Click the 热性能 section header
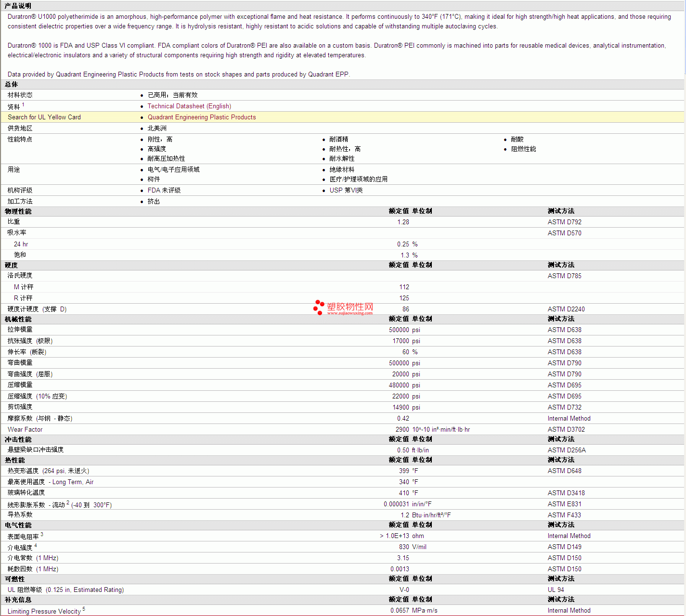This screenshot has height=616, width=686. point(15,460)
